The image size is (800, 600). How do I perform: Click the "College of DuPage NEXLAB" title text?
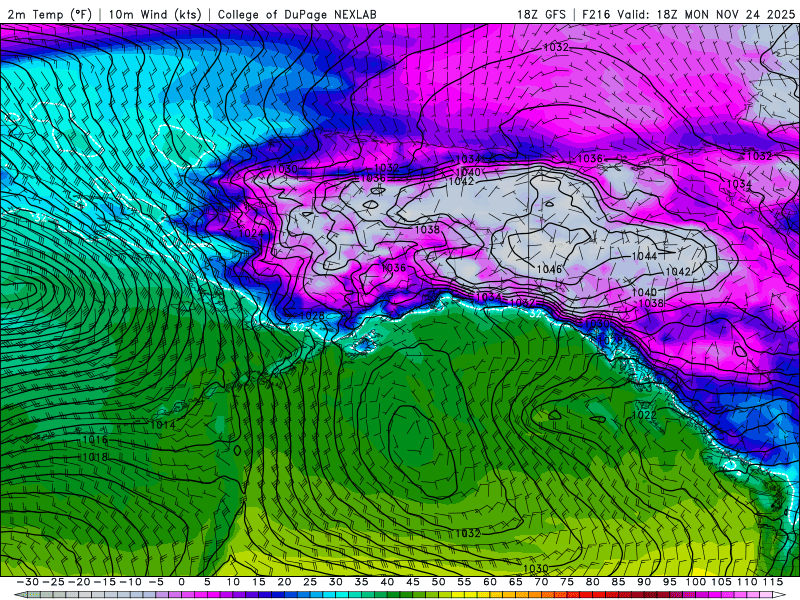pyautogui.click(x=297, y=14)
